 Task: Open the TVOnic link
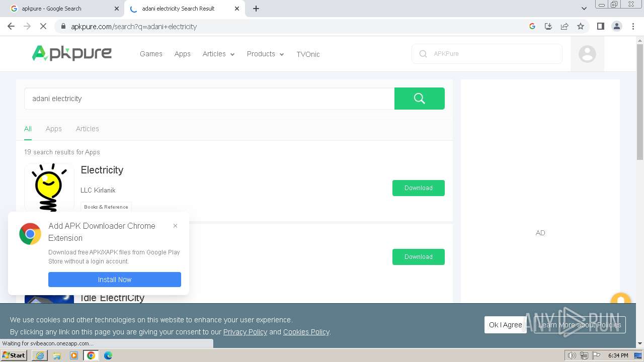pos(308,54)
